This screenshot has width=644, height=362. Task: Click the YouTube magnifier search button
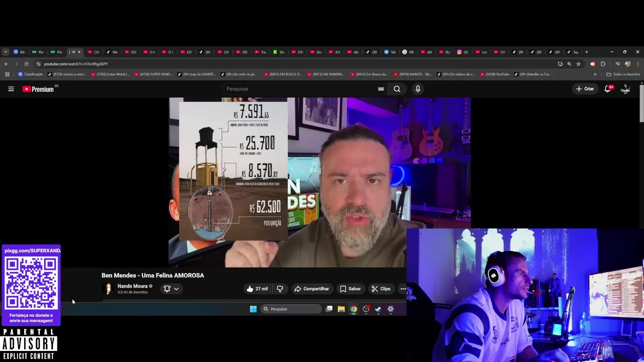397,89
